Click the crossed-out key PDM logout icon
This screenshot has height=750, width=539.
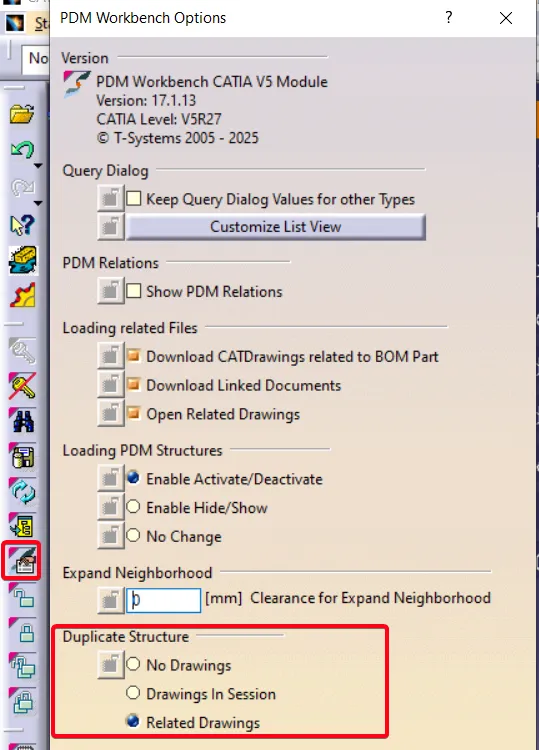tap(22, 386)
